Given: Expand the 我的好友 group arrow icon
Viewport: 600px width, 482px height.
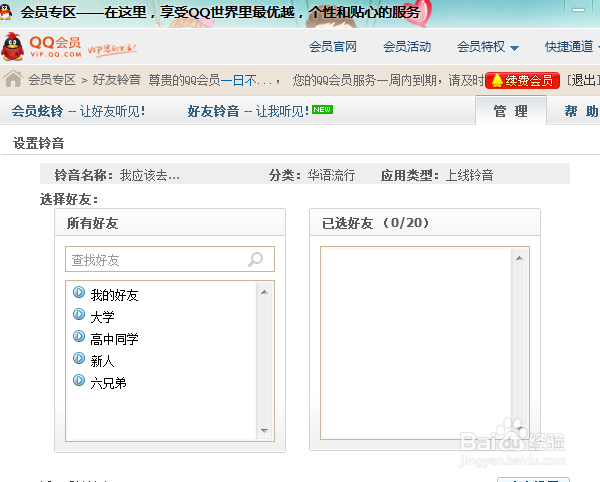Looking at the screenshot, I should (79, 292).
